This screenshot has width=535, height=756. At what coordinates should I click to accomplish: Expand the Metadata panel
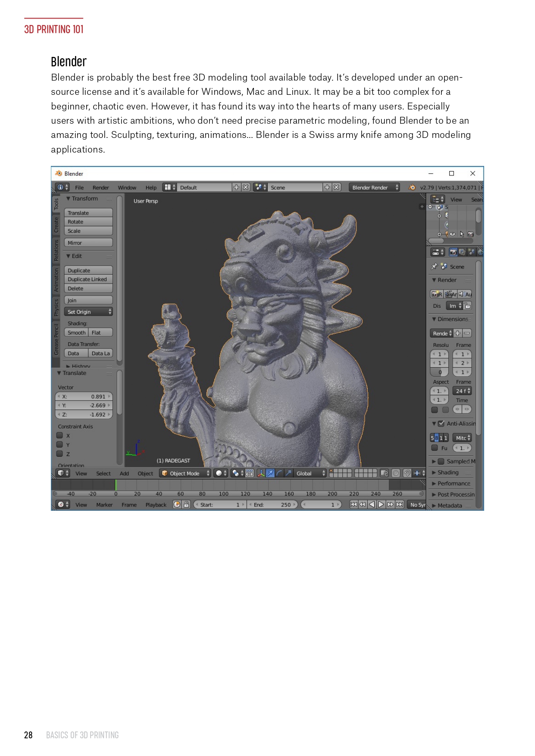coord(447,506)
